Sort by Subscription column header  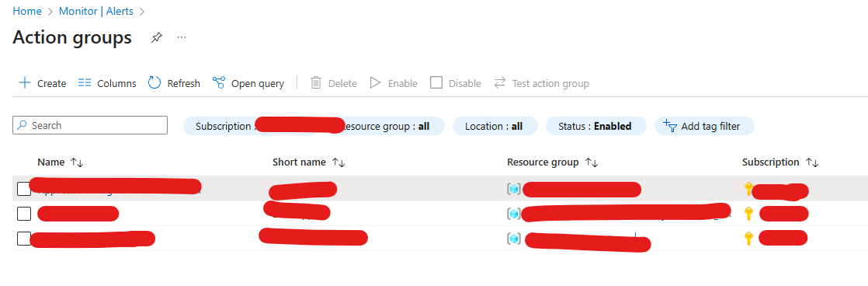point(780,162)
